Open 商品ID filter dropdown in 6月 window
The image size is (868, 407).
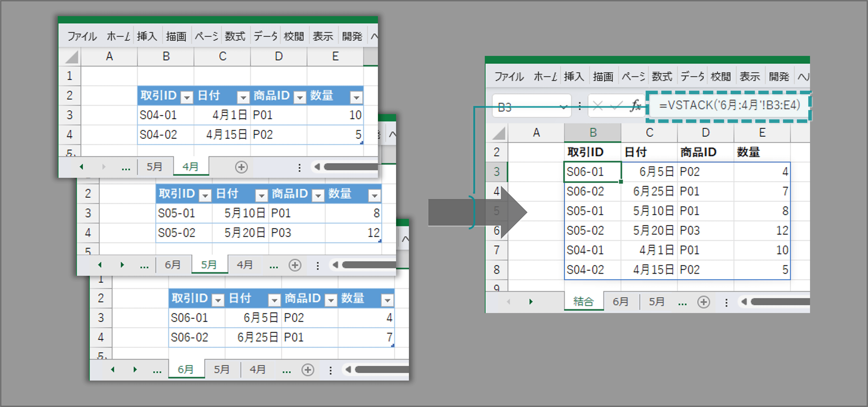331,300
